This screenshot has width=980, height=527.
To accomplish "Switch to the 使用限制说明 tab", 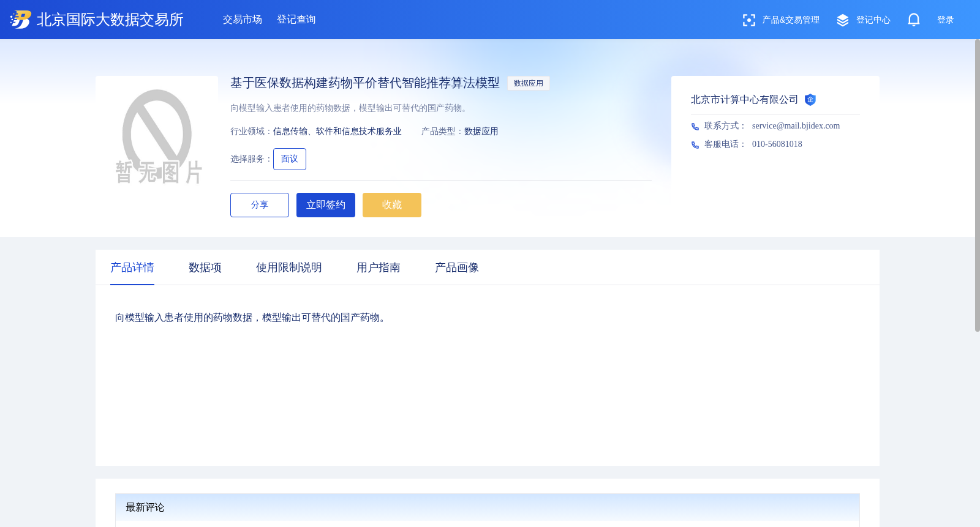I will 289,267.
